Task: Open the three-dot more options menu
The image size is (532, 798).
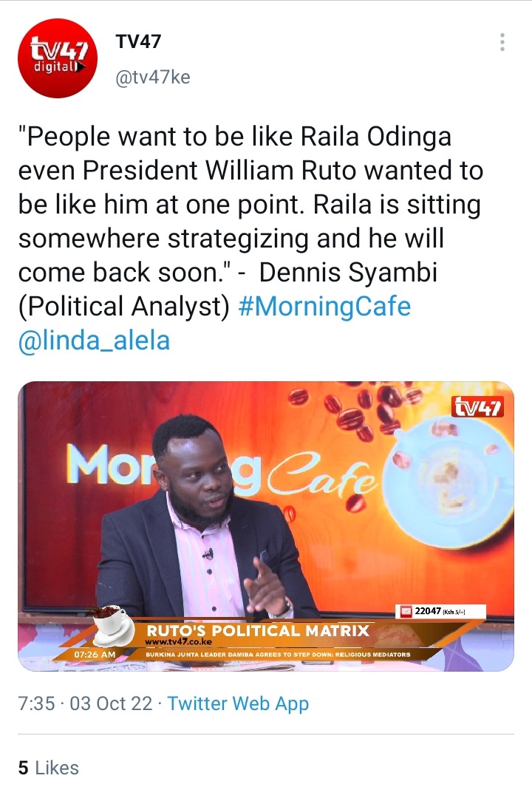Action: coord(502,42)
